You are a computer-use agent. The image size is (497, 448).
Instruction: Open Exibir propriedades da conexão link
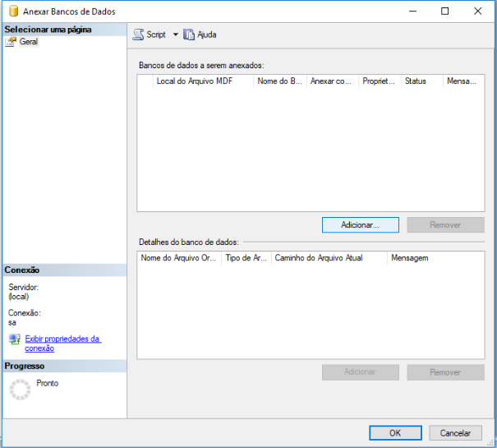pyautogui.click(x=62, y=344)
